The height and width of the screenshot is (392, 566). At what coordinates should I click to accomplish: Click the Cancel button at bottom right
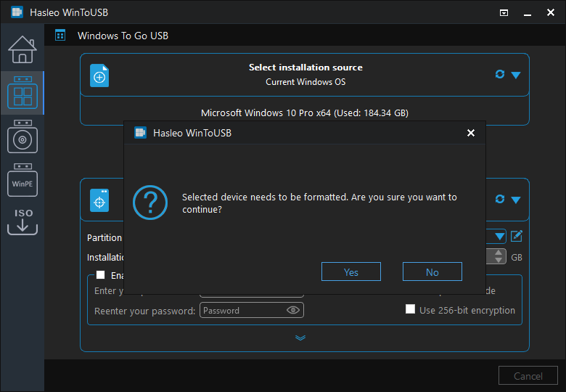528,376
